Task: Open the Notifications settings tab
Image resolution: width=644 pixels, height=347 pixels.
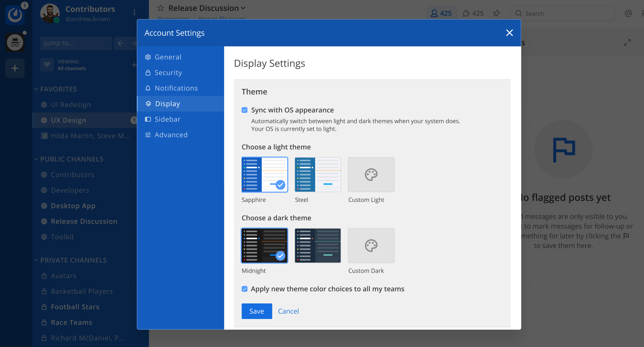Action: (x=176, y=88)
